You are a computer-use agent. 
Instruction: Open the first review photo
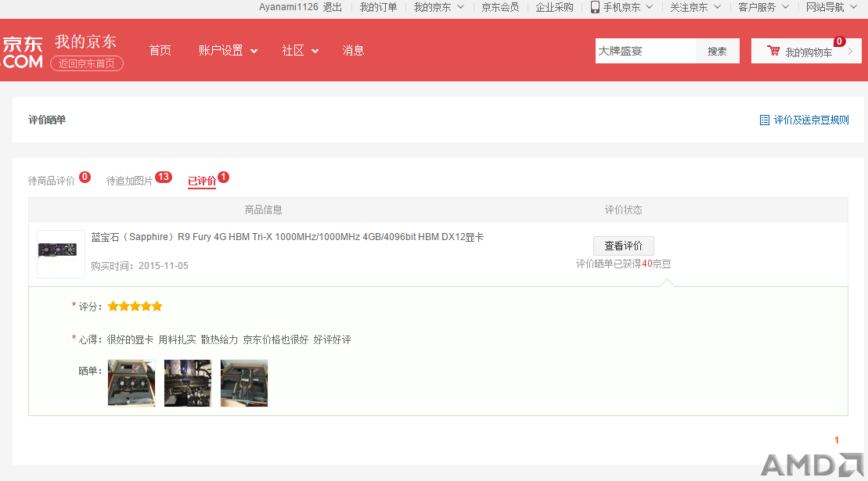pos(131,383)
